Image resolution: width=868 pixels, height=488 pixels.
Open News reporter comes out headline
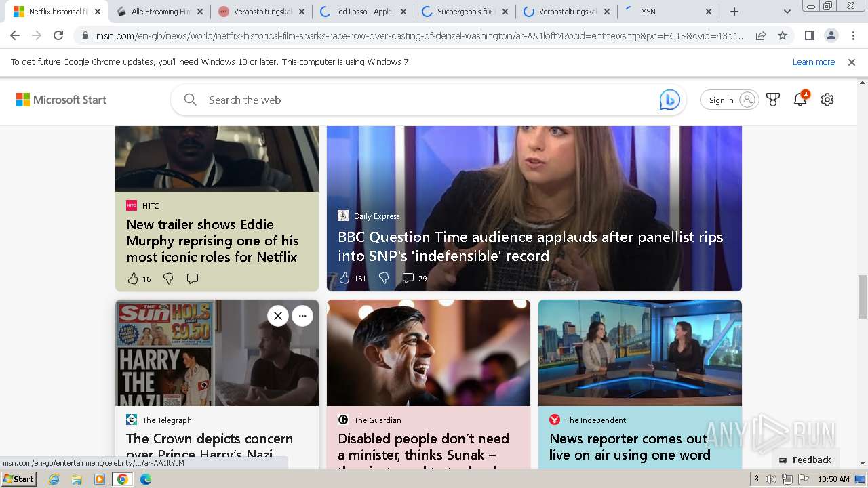[x=630, y=447]
